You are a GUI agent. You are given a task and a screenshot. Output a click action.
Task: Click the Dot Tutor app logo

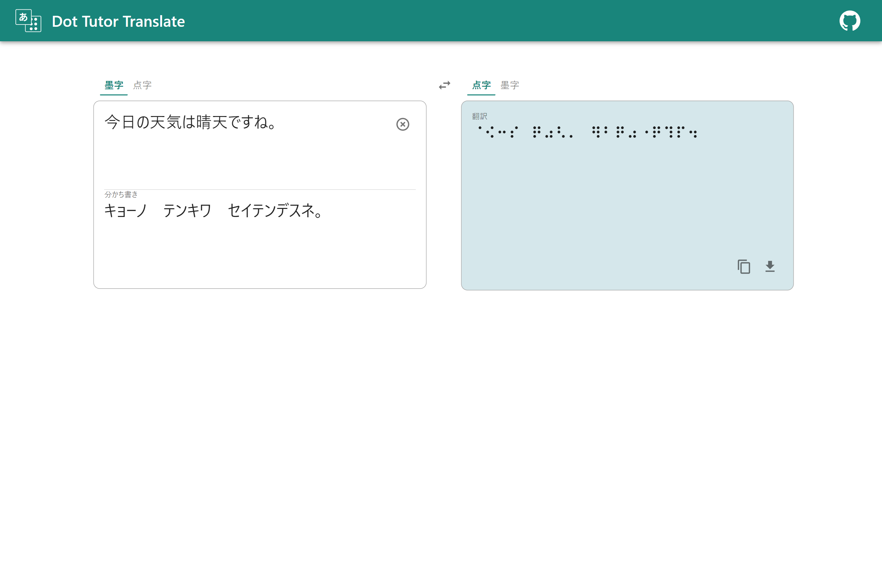point(28,21)
